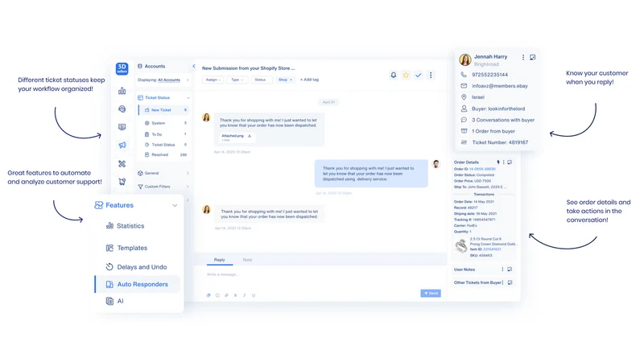The image size is (644, 362).
Task: Open Auto Responders feature
Action: tap(138, 284)
